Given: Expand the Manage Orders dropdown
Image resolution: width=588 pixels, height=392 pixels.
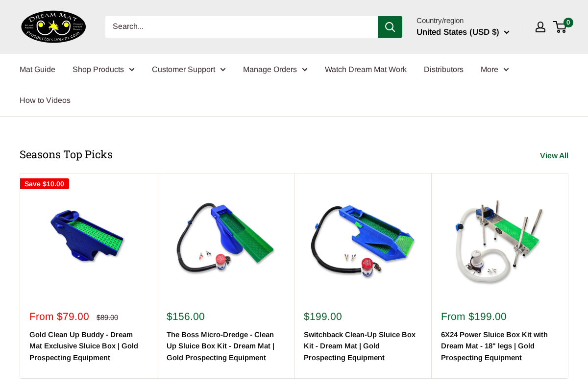Looking at the screenshot, I should tap(275, 69).
